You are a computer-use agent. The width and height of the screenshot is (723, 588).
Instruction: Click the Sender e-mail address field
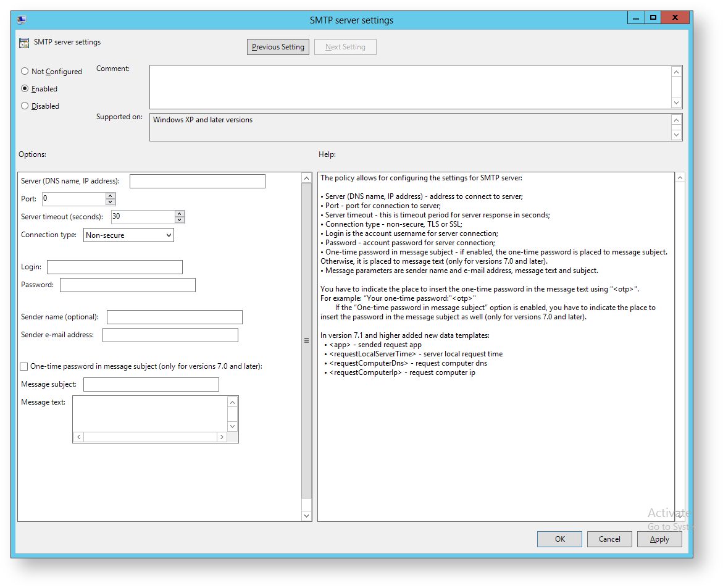[x=170, y=335]
